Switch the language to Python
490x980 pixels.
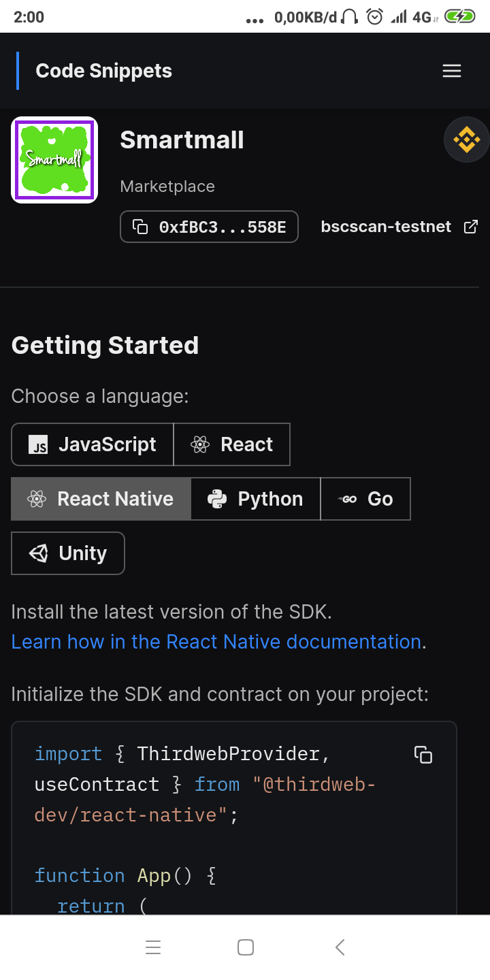pos(255,499)
